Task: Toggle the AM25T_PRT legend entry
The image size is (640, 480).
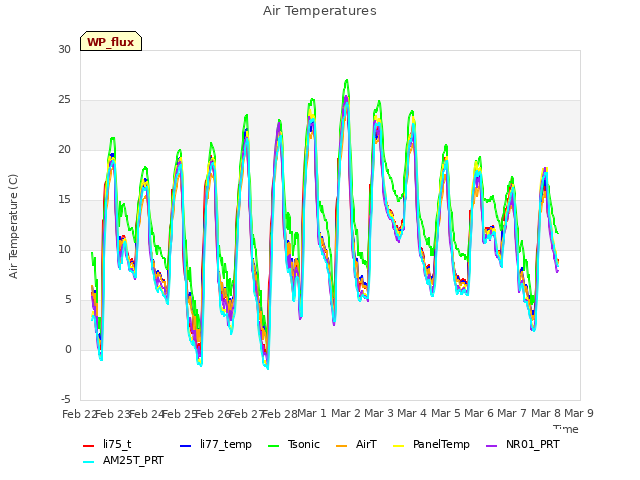Action: [x=123, y=461]
